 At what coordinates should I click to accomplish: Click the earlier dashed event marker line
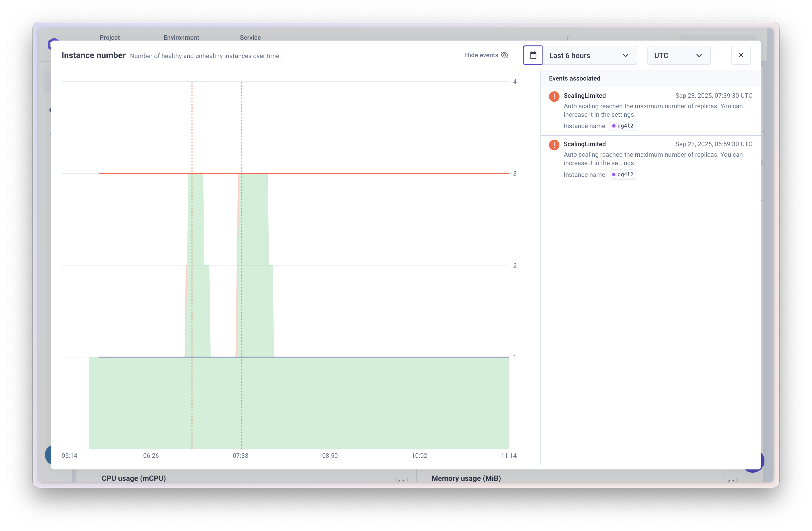point(192,130)
